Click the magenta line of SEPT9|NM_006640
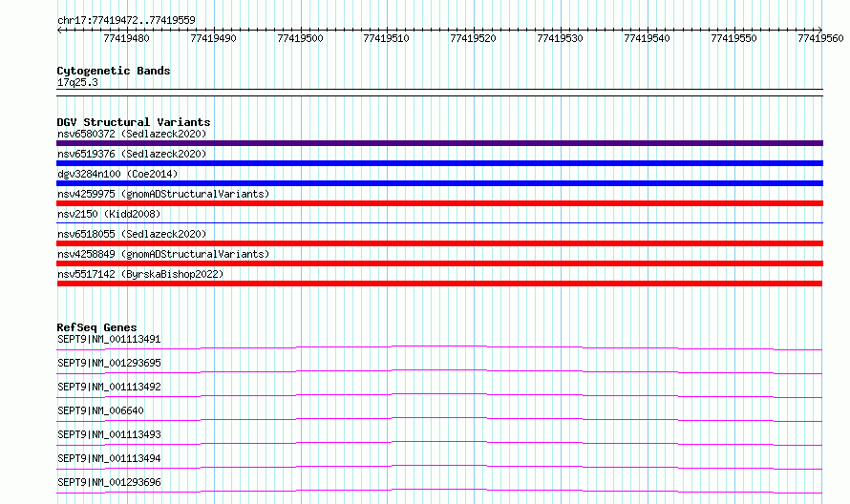This screenshot has width=850, height=504. click(x=439, y=419)
